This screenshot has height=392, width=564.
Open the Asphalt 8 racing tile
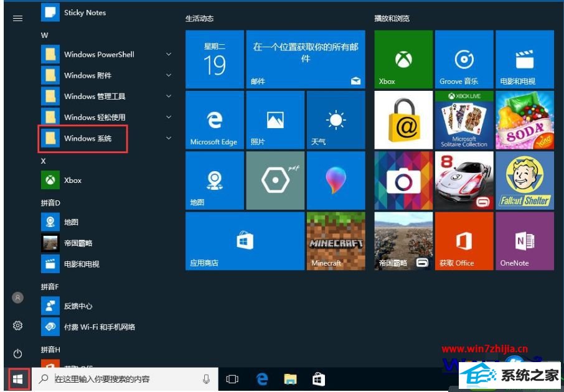click(x=464, y=180)
